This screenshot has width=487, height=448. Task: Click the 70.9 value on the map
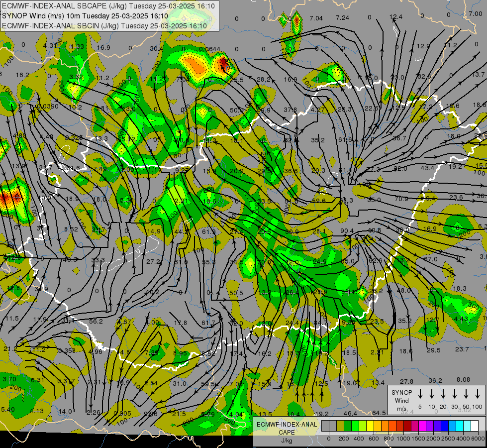click(401, 199)
